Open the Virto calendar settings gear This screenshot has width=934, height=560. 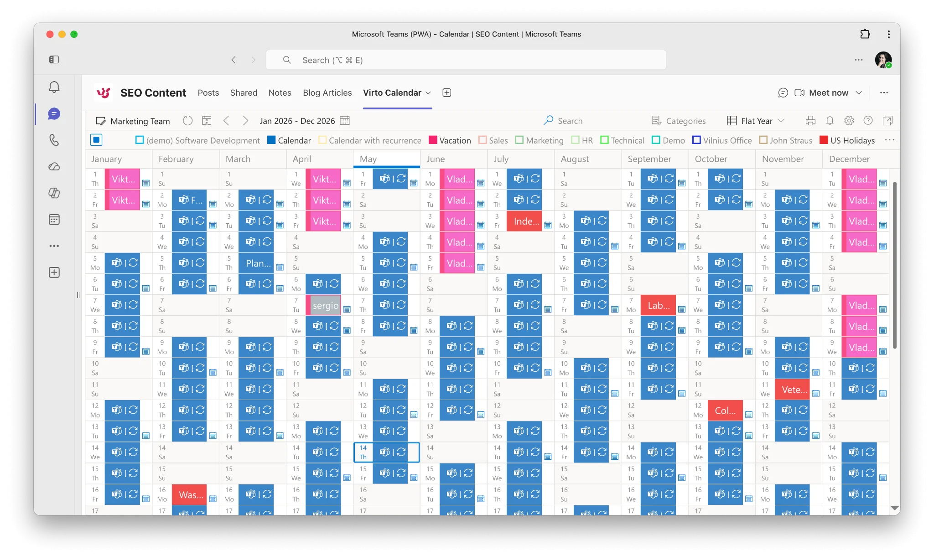tap(849, 121)
